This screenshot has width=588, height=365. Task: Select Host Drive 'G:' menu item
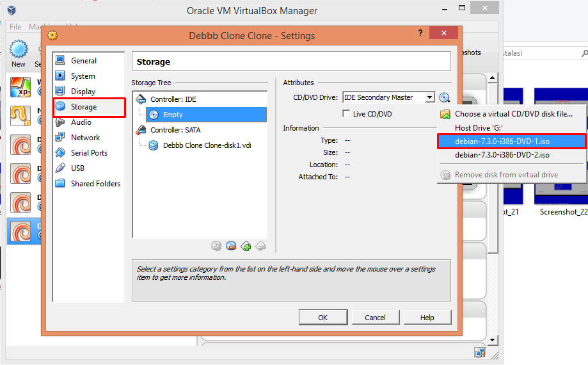pyautogui.click(x=511, y=128)
